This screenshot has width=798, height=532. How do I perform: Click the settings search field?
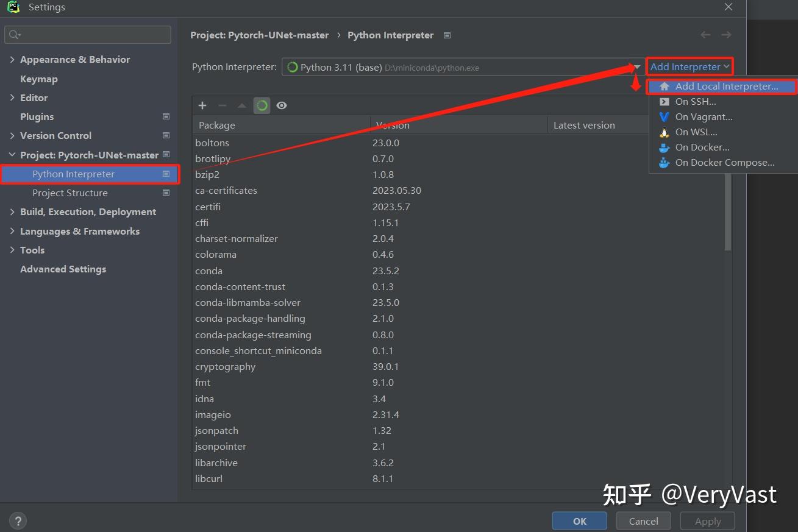[87, 35]
